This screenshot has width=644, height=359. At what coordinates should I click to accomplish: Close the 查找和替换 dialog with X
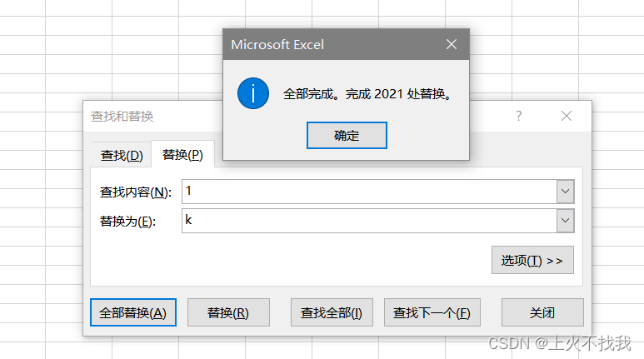coord(567,117)
